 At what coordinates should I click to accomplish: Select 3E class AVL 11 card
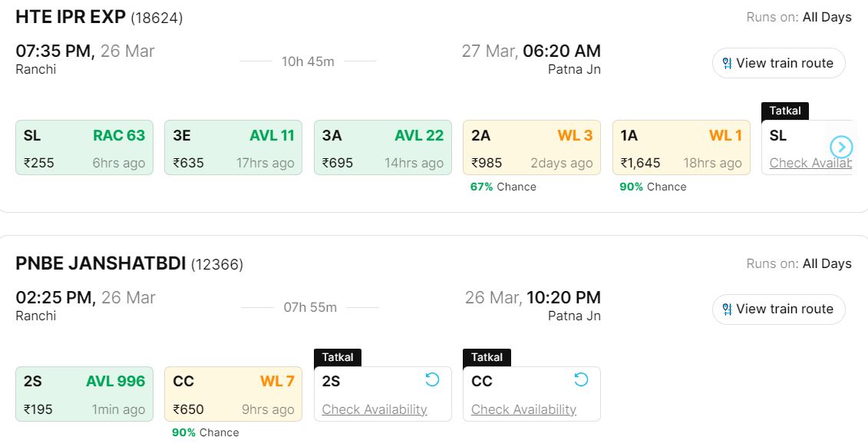[233, 147]
